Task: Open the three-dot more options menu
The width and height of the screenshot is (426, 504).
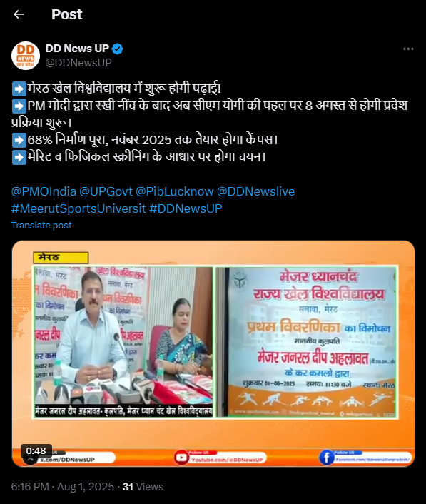Action: pyautogui.click(x=408, y=49)
